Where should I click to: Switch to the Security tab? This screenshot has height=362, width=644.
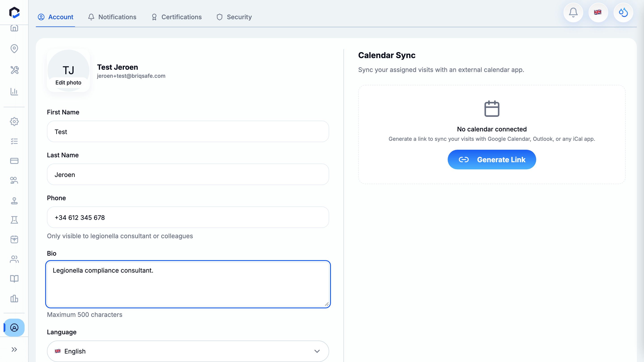(x=234, y=17)
